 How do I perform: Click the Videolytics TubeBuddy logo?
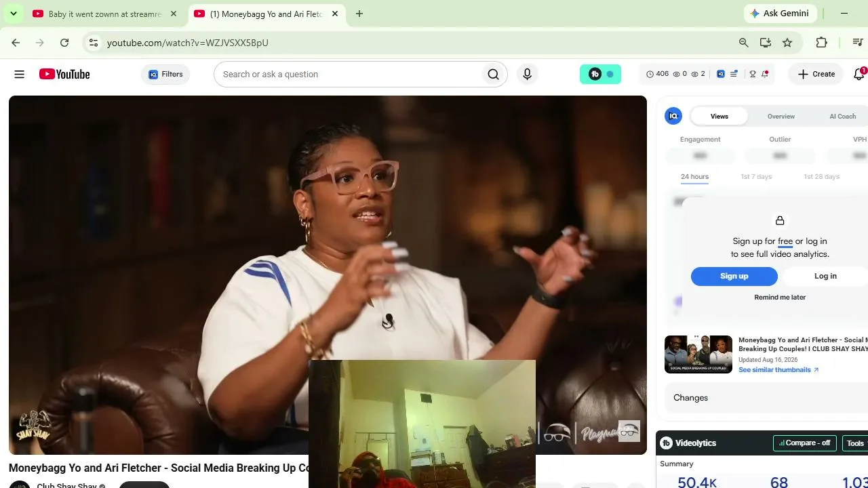pos(667,443)
